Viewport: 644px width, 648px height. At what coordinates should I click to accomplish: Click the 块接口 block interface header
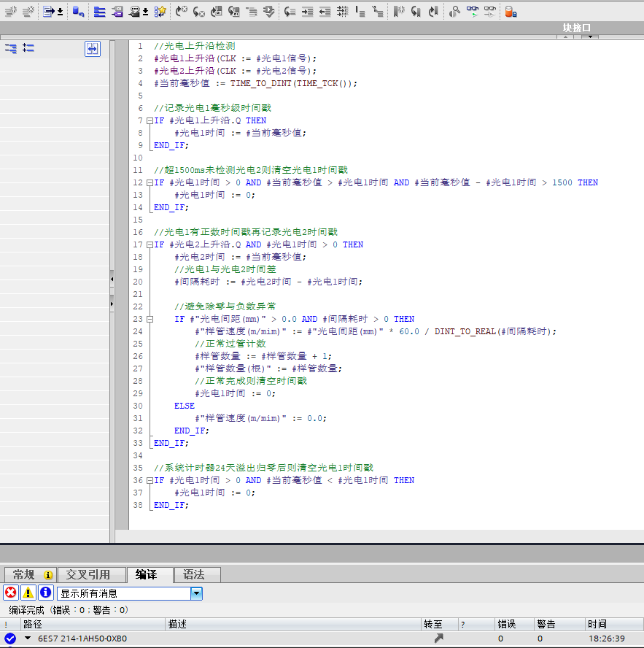tap(577, 28)
